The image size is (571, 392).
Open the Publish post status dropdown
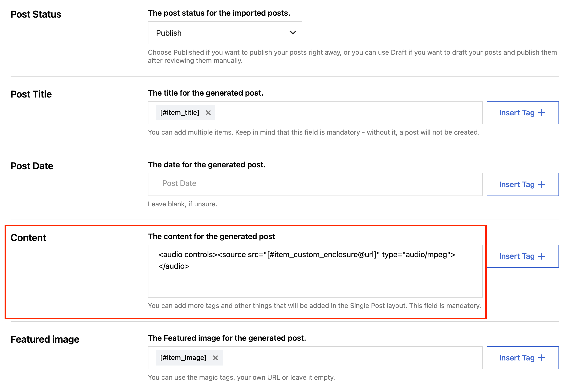pyautogui.click(x=224, y=33)
